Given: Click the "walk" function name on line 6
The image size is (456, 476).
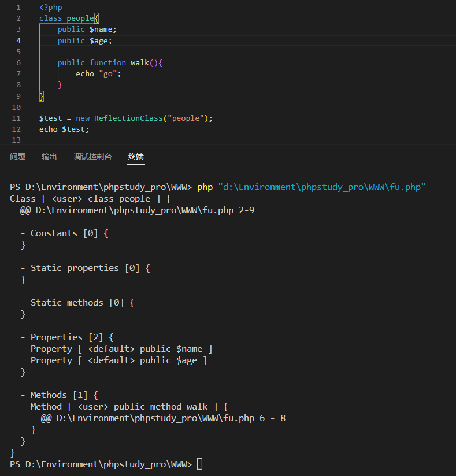Looking at the screenshot, I should coord(140,62).
